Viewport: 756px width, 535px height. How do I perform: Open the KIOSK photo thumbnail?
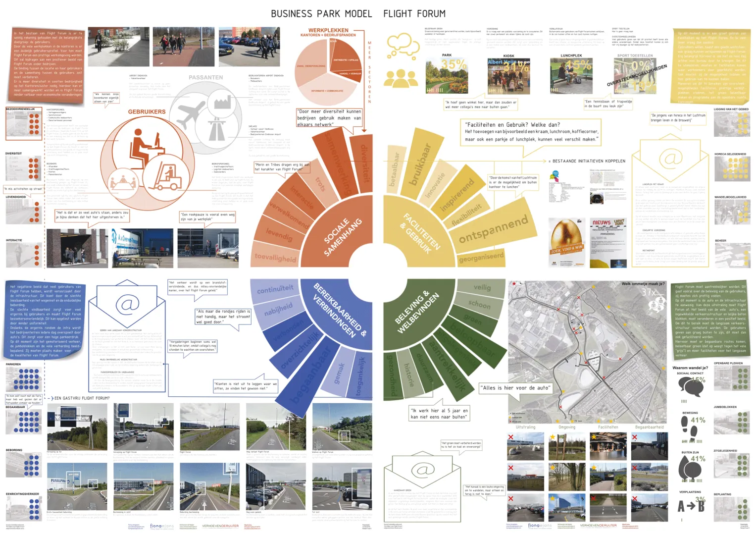(x=508, y=76)
